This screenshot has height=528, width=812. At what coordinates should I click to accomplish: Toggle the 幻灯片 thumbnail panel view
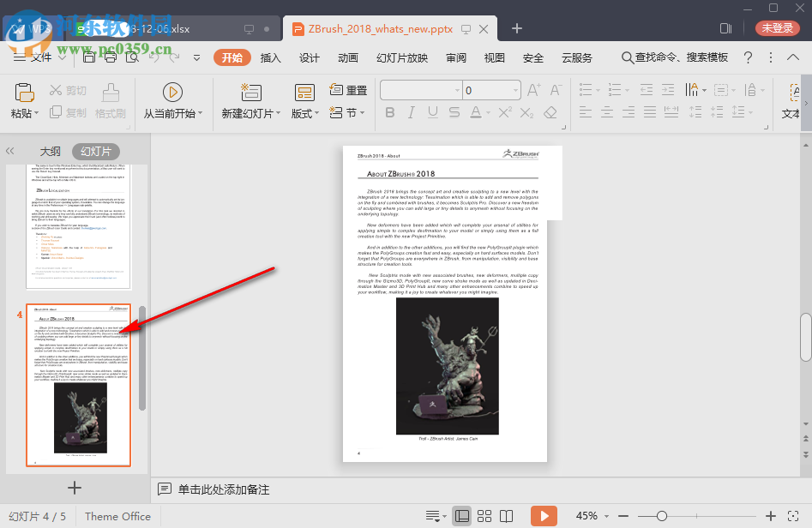(x=95, y=151)
